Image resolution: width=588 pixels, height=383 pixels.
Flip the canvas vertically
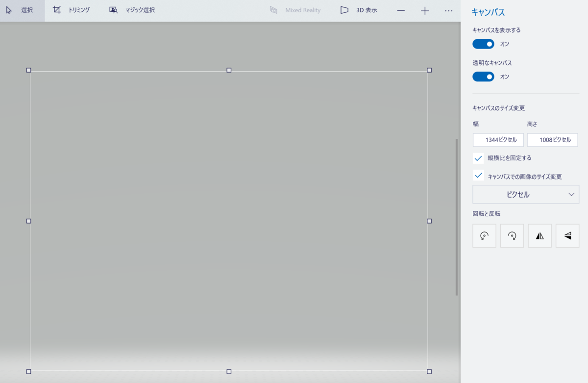[567, 235]
